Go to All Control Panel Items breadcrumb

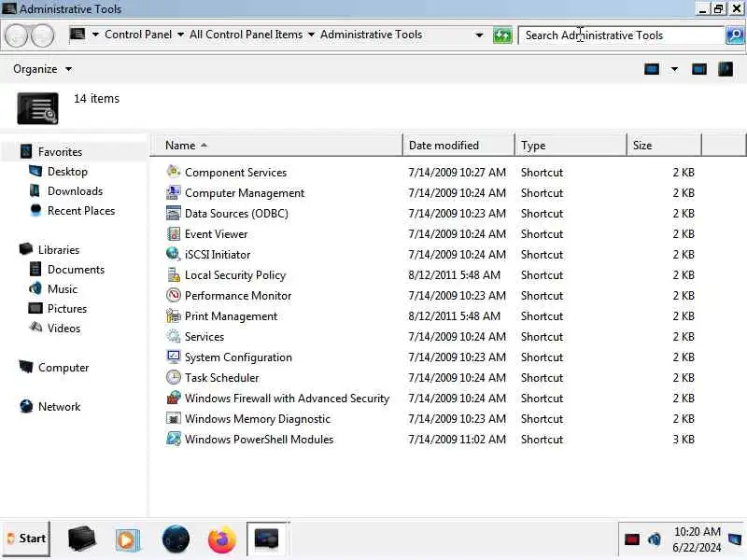point(246,35)
